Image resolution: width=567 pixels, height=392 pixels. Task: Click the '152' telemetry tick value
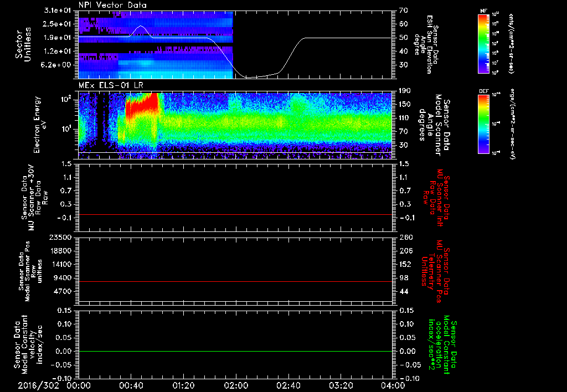click(x=405, y=264)
